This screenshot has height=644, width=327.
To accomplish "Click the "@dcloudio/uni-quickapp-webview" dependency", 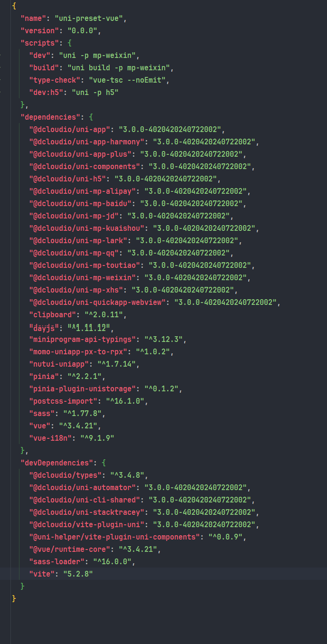I will [x=98, y=302].
